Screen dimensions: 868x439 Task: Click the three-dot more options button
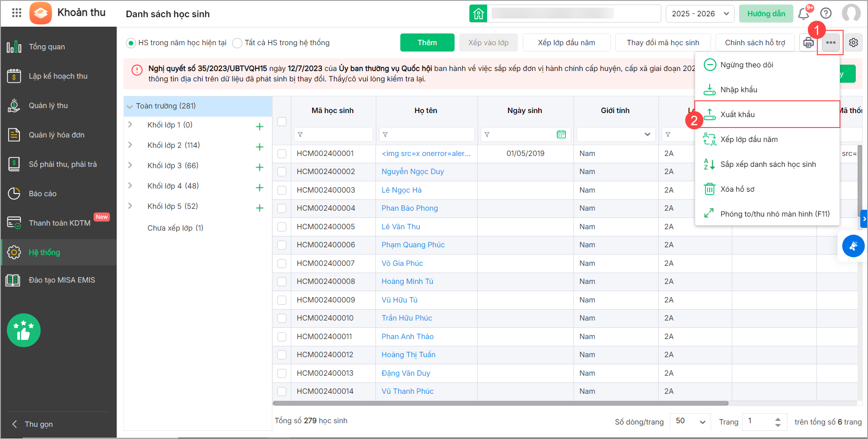pos(830,42)
